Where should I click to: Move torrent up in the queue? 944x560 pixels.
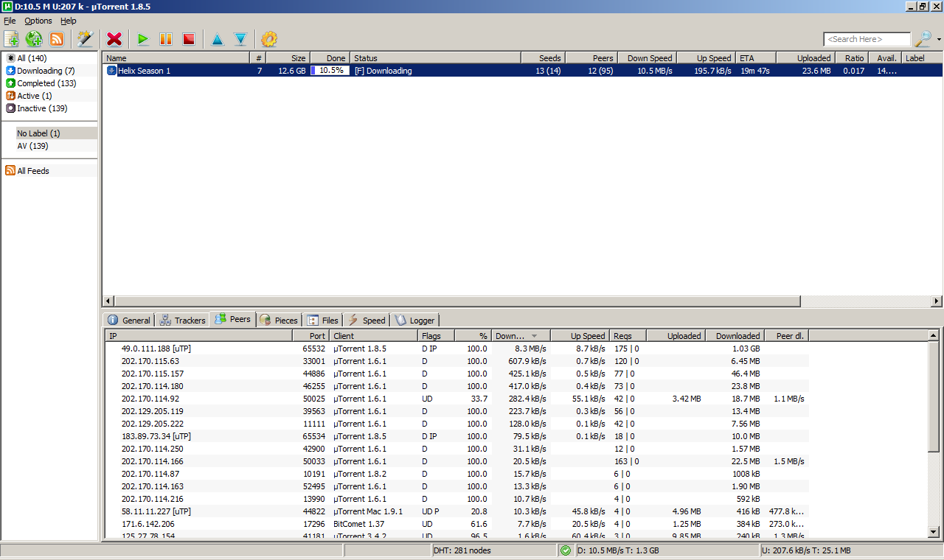click(217, 39)
